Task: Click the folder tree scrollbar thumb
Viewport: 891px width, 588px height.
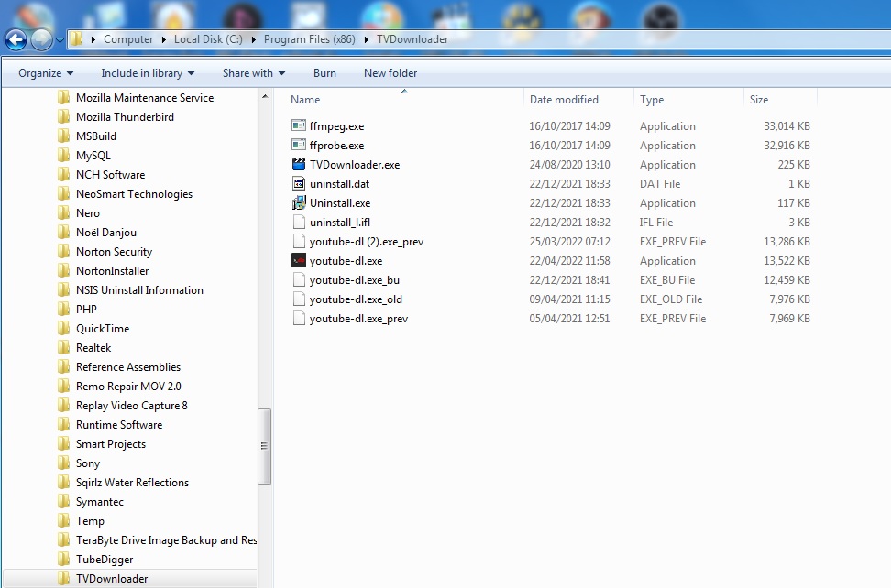Action: pyautogui.click(x=264, y=446)
